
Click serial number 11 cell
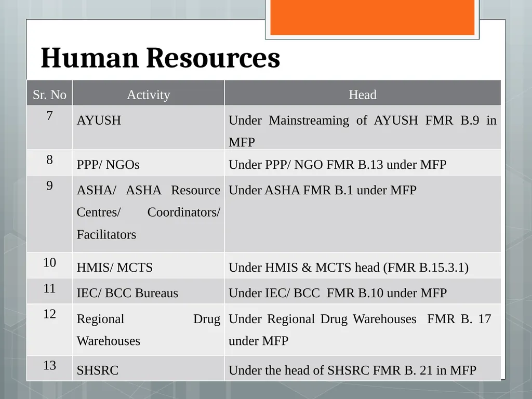point(49,291)
